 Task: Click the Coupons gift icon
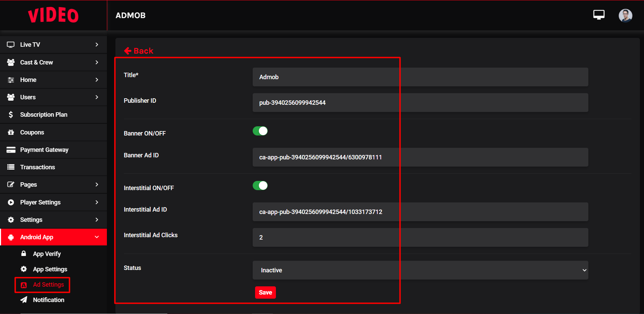11,132
